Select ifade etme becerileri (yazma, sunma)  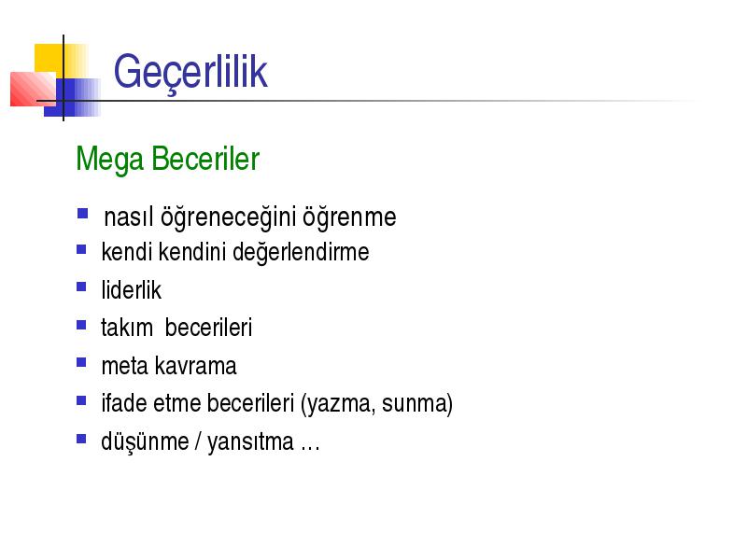(x=276, y=404)
